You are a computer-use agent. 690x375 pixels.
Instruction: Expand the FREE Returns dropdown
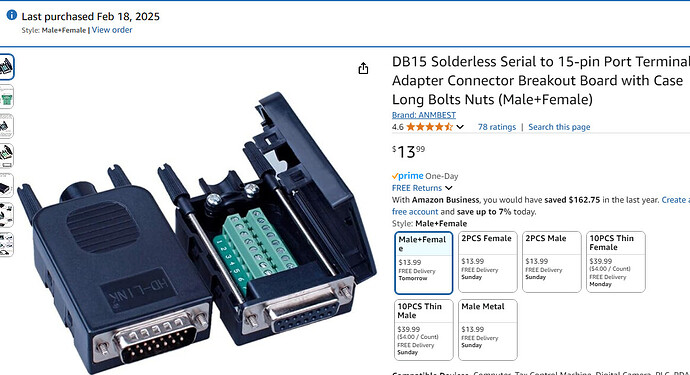coord(448,188)
